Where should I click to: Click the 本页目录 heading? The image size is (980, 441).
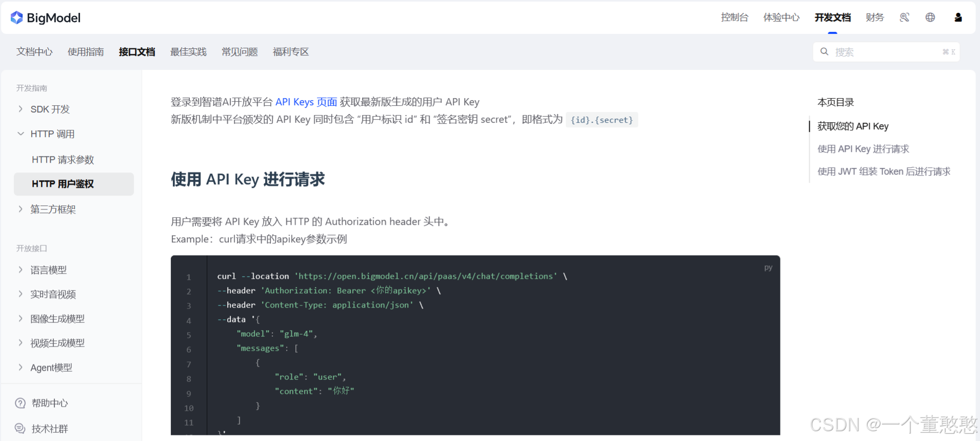click(x=835, y=102)
